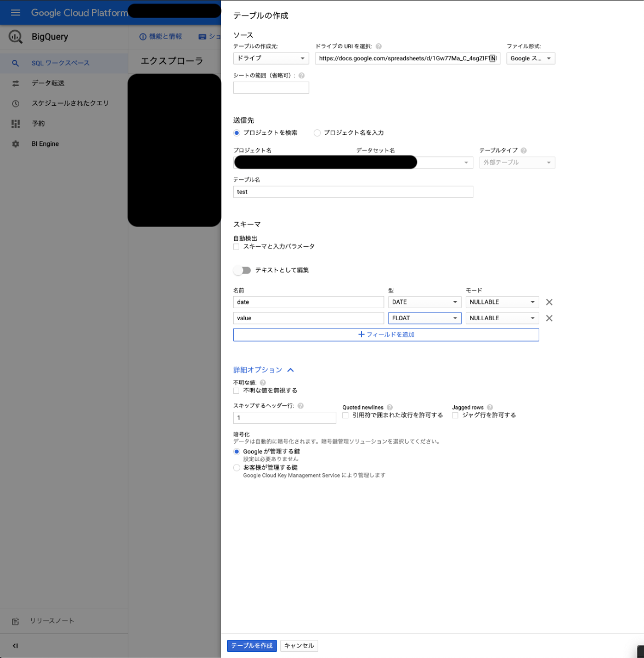Select お客様が管理する鍵 radio option

[236, 468]
